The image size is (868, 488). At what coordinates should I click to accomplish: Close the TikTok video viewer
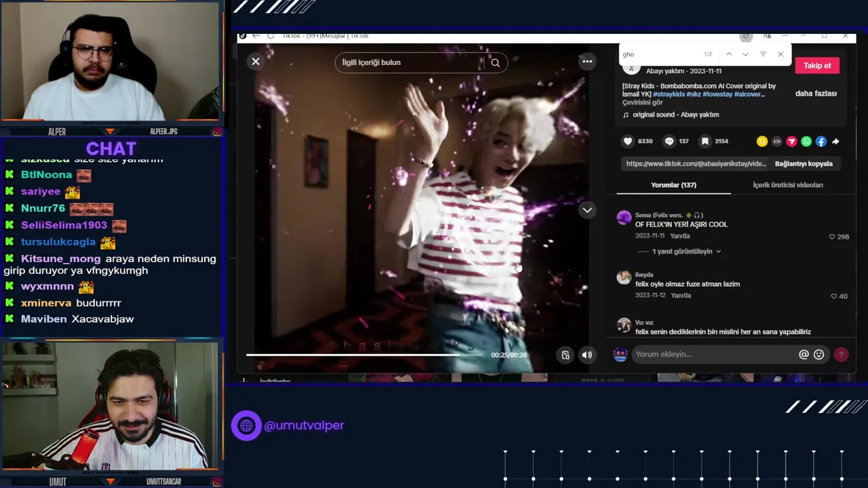click(x=256, y=62)
